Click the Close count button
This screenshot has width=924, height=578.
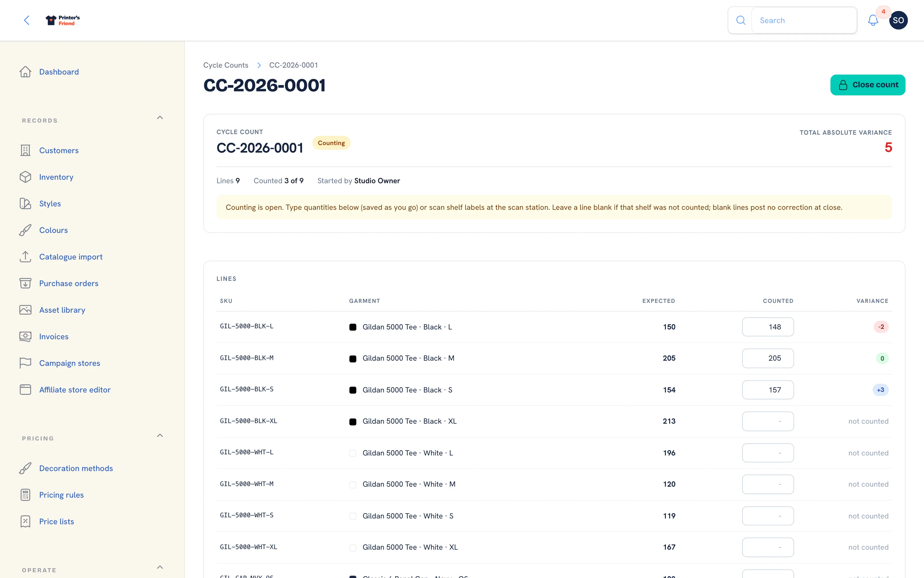point(867,85)
